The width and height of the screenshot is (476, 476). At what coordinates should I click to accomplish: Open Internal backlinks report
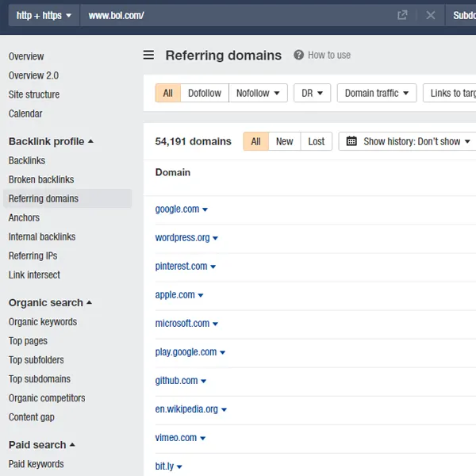pos(42,236)
